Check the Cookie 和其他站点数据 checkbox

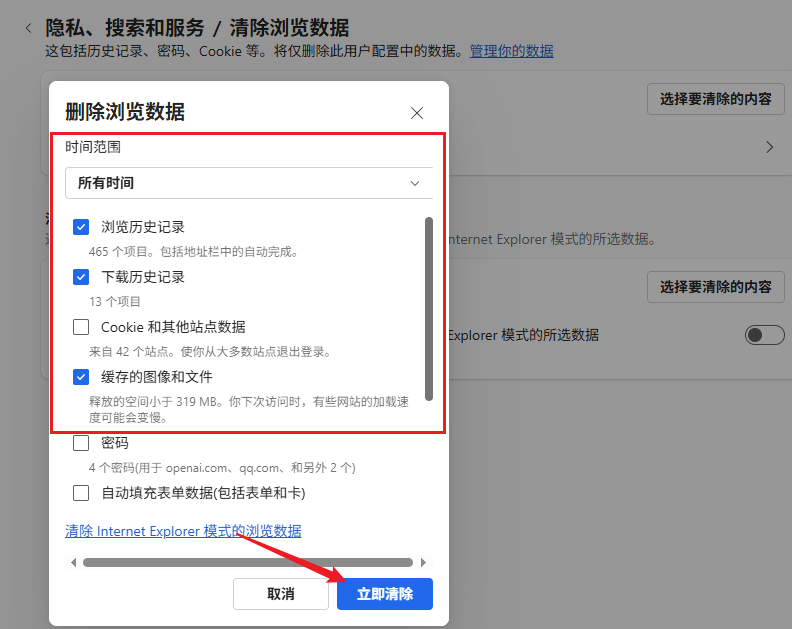(81, 327)
